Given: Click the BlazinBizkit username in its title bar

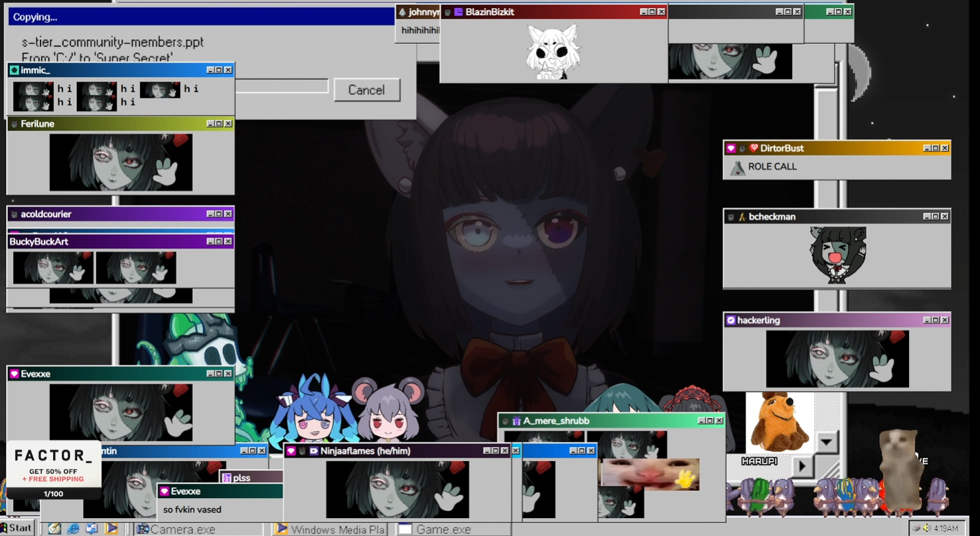Looking at the screenshot, I should tap(490, 12).
